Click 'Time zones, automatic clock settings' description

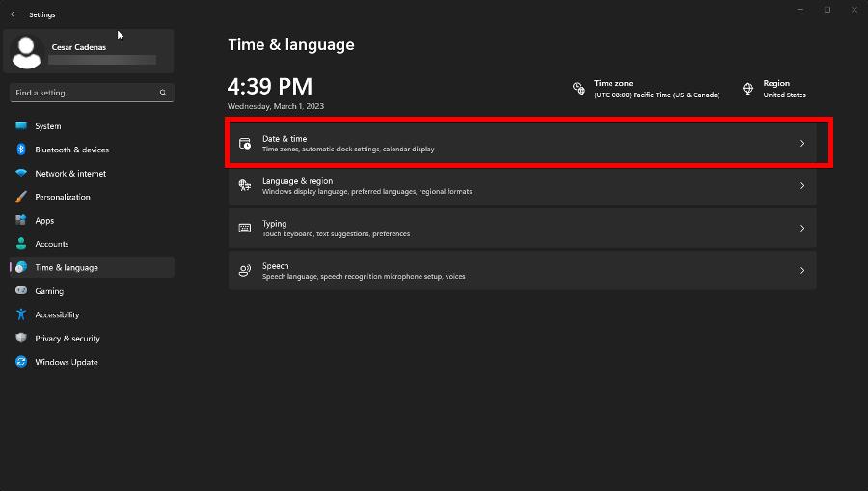point(348,149)
